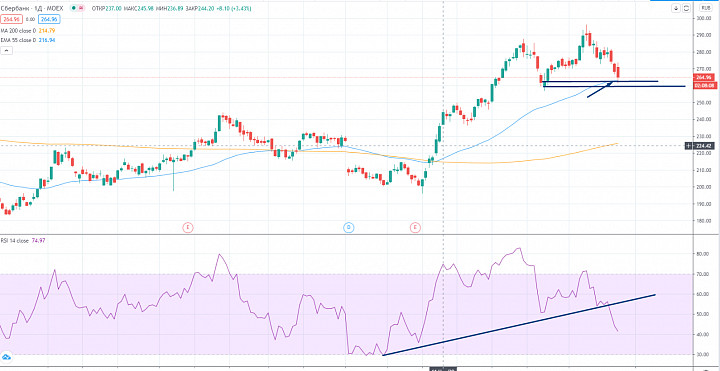The height and width of the screenshot is (371, 720).
Task: Click the second red E earnings marker
Action: tap(415, 227)
